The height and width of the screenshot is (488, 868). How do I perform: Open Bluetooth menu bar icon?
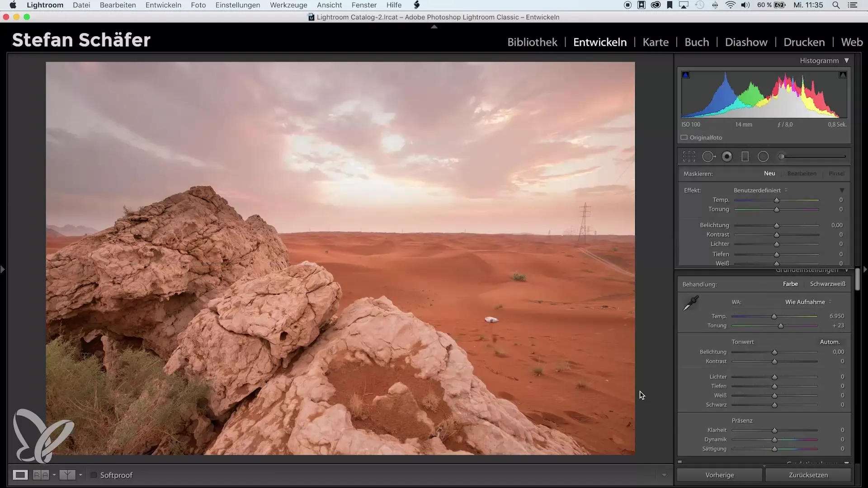coord(715,5)
